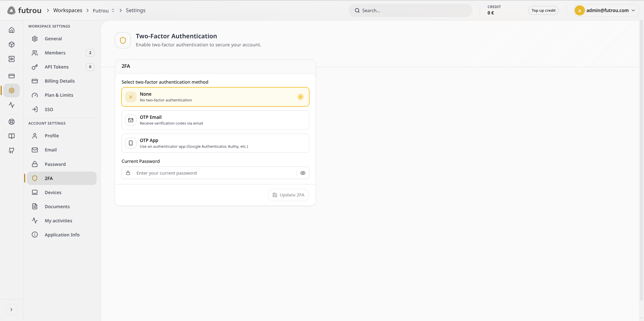This screenshot has height=321, width=644.
Task: Click the cube icon in the left rail
Action: tap(12, 45)
